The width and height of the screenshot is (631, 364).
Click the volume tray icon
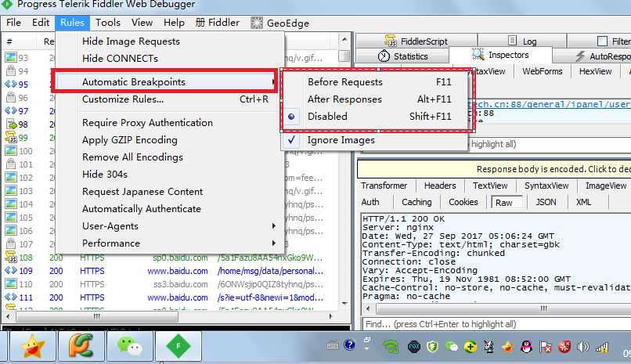pyautogui.click(x=582, y=347)
